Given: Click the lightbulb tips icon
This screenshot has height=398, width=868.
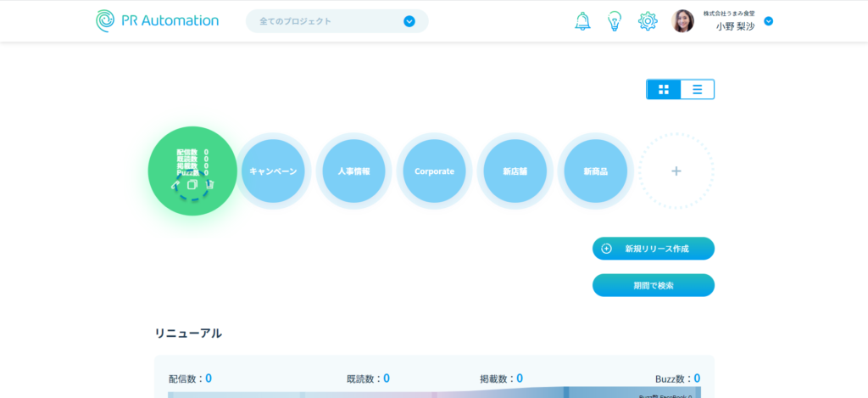Looking at the screenshot, I should click(615, 21).
